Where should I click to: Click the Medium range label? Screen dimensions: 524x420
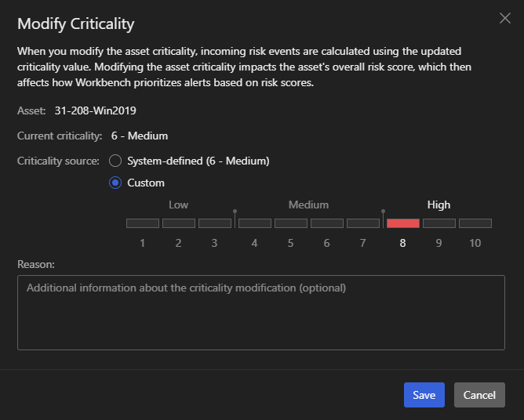coord(308,205)
